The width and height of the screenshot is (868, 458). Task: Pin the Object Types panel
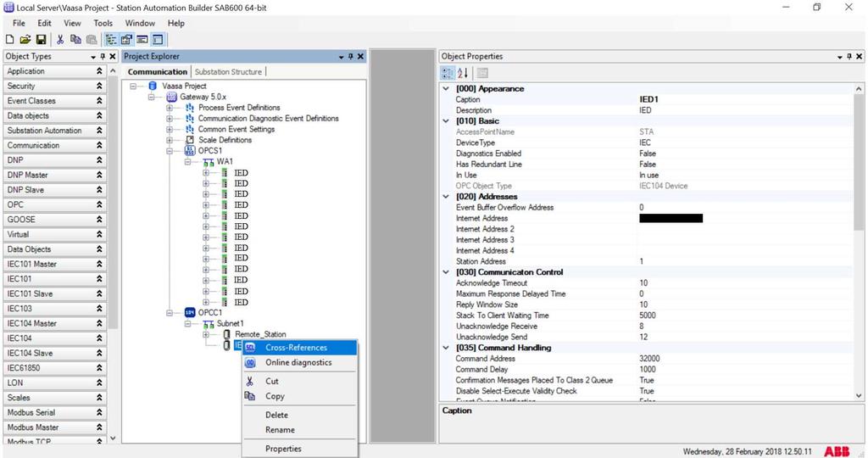(103, 57)
